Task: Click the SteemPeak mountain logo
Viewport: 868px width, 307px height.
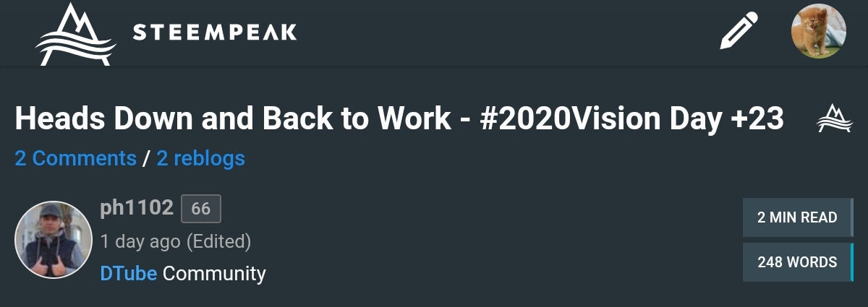Action: [75, 33]
